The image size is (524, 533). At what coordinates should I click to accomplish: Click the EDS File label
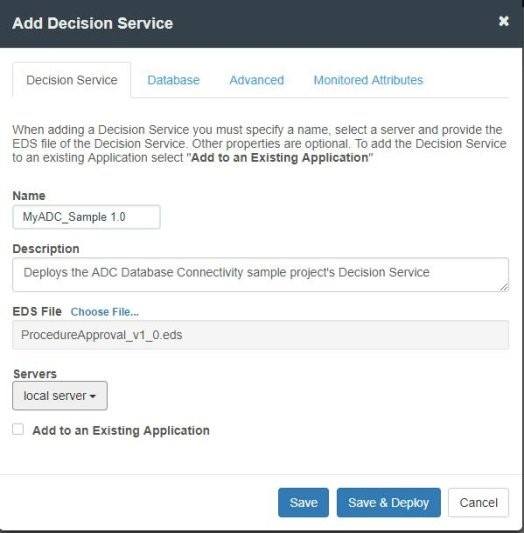click(37, 311)
